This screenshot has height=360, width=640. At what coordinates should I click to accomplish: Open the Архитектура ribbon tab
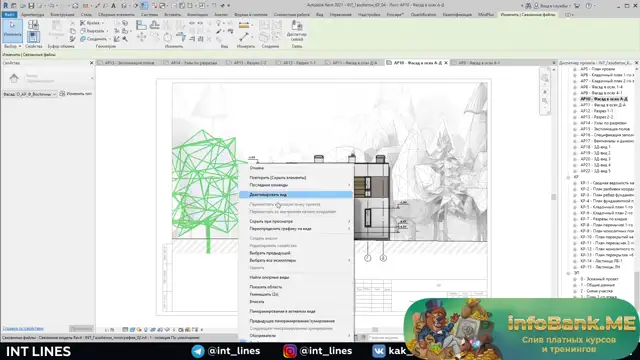32,15
